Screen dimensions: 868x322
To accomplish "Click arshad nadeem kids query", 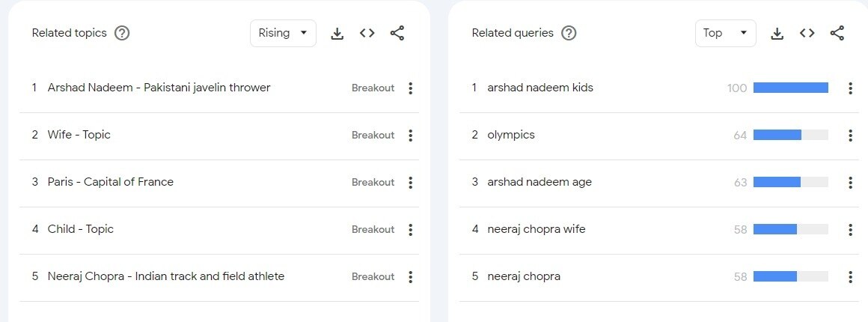I will (x=540, y=88).
